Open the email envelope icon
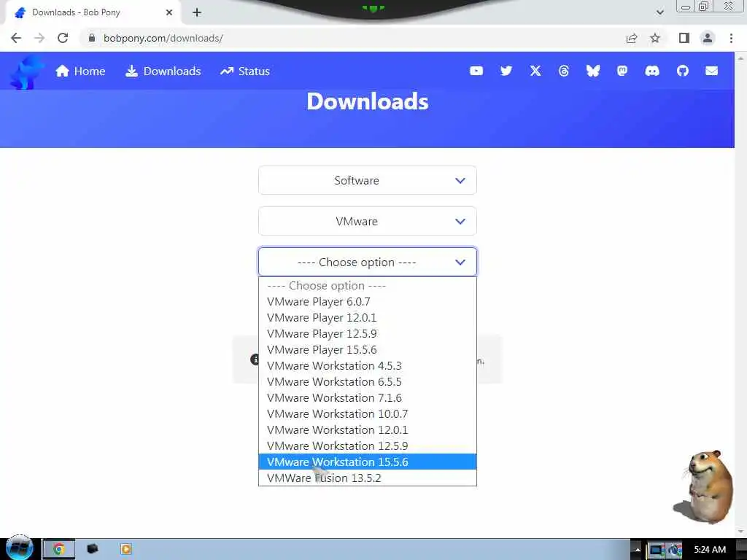Screen dimensions: 747x560 (x=711, y=71)
